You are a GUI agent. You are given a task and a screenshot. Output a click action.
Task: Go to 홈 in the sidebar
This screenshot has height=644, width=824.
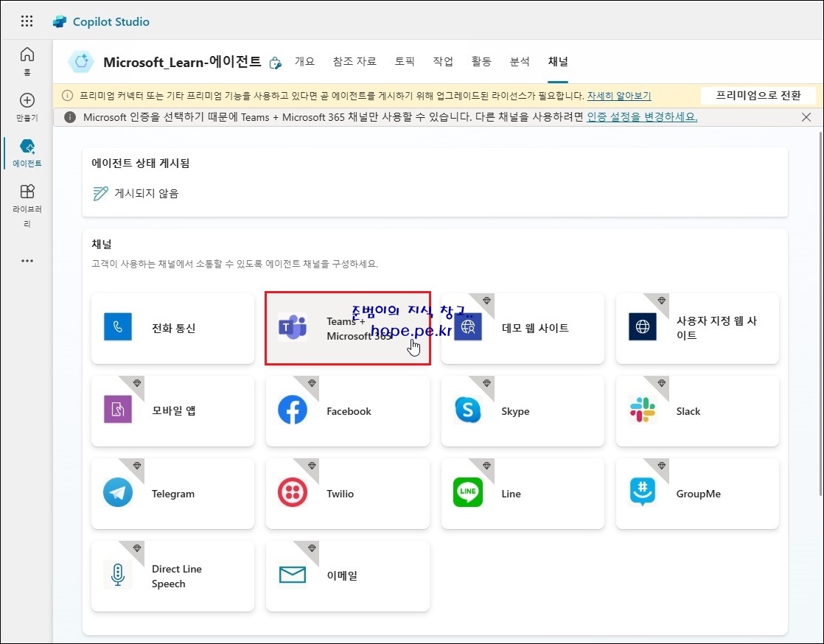[x=27, y=61]
